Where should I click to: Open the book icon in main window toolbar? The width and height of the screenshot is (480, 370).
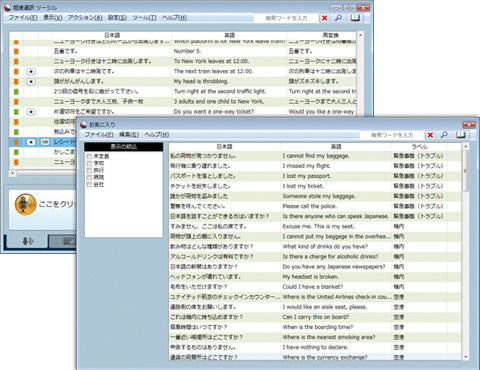click(x=355, y=18)
